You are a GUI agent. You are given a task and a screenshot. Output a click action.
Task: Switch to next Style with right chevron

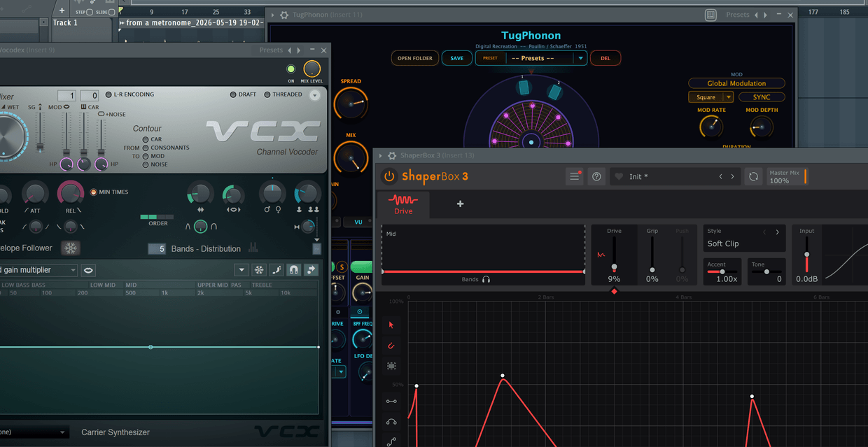[777, 232]
